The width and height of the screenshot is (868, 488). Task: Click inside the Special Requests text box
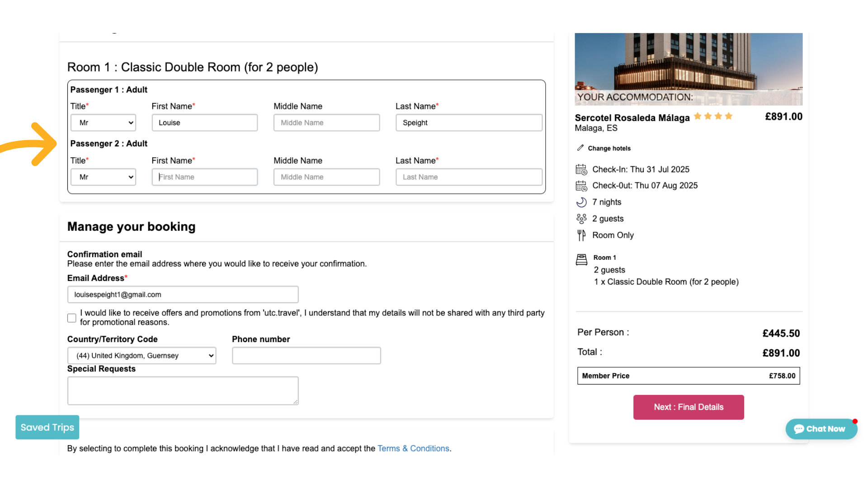click(x=183, y=390)
